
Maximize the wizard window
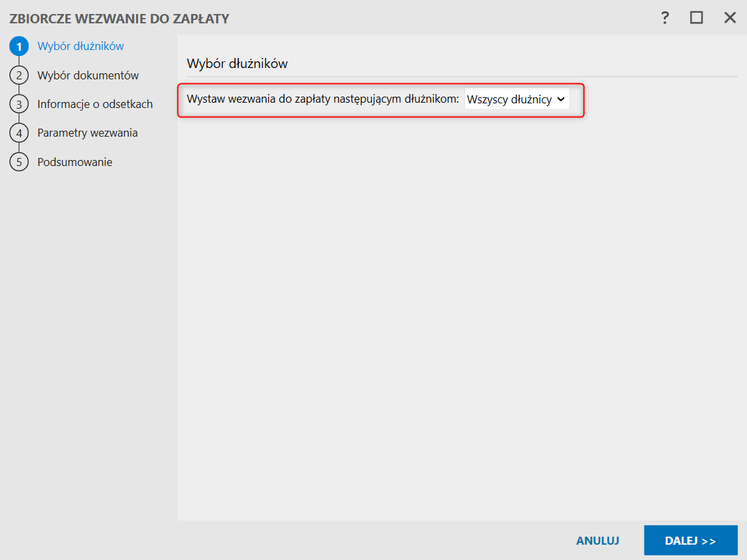[x=696, y=18]
